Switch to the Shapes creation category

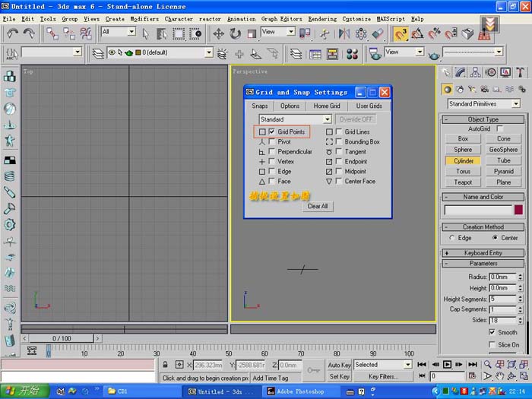461,89
